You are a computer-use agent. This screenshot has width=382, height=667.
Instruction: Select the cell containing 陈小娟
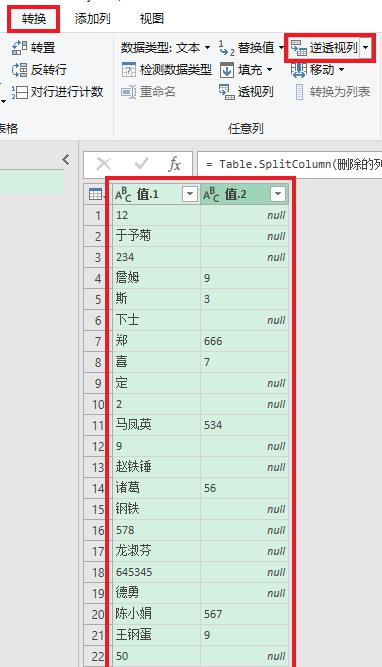pyautogui.click(x=156, y=614)
